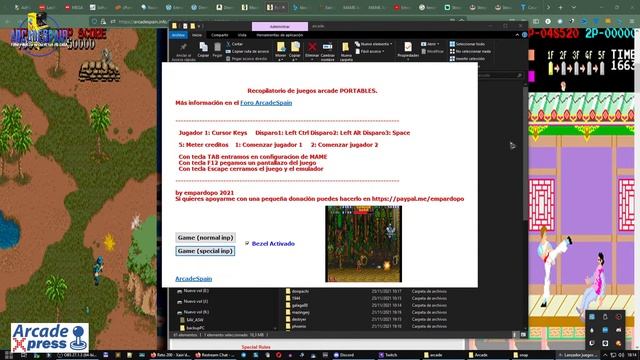Switch to large icons view in status bar
The image size is (640, 360).
(x=523, y=335)
